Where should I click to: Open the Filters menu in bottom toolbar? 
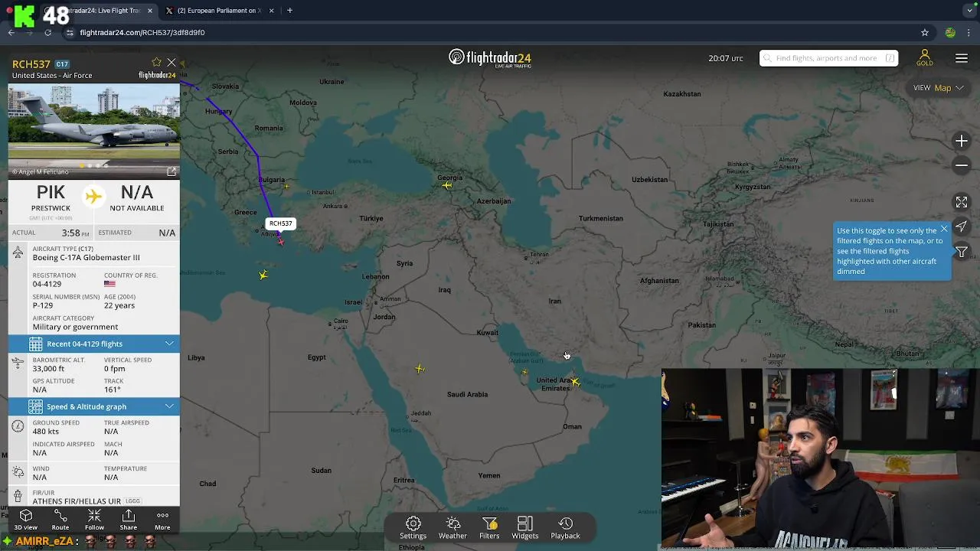[x=489, y=528]
